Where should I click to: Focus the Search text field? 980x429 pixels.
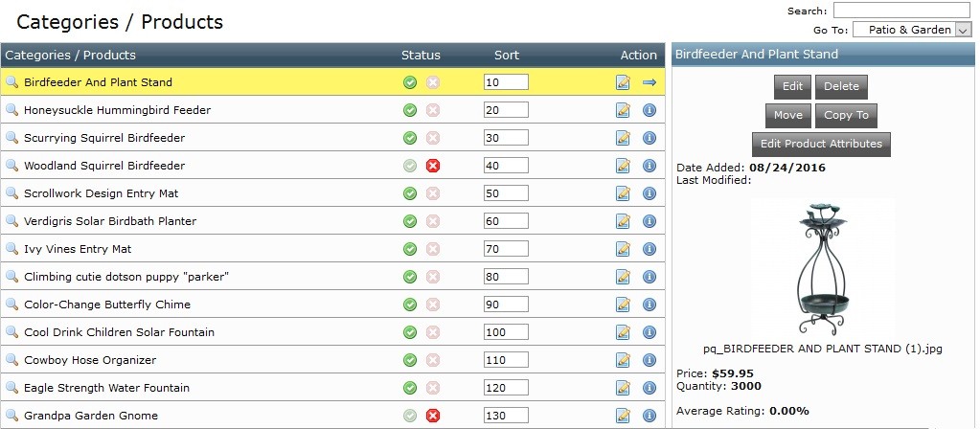(x=901, y=11)
